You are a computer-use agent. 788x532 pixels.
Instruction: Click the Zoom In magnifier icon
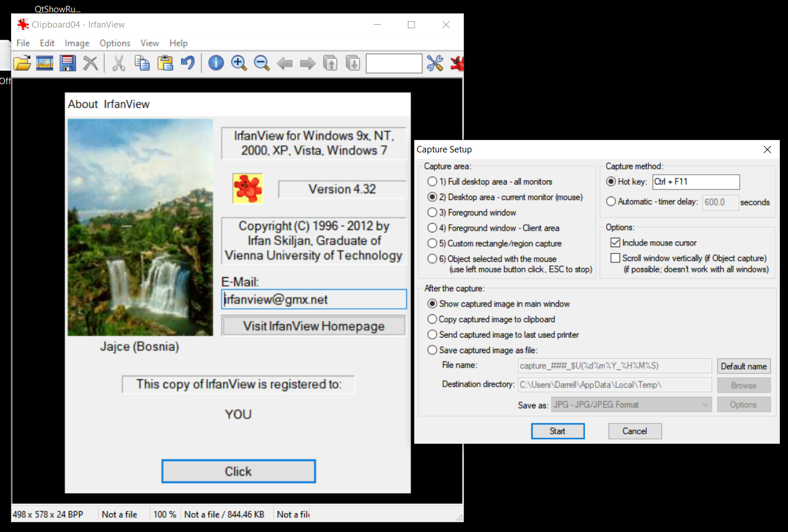(x=238, y=63)
